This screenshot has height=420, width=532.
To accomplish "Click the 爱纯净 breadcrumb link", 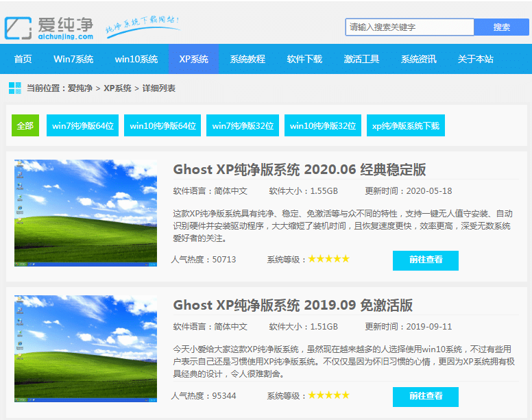I will pyautogui.click(x=80, y=88).
